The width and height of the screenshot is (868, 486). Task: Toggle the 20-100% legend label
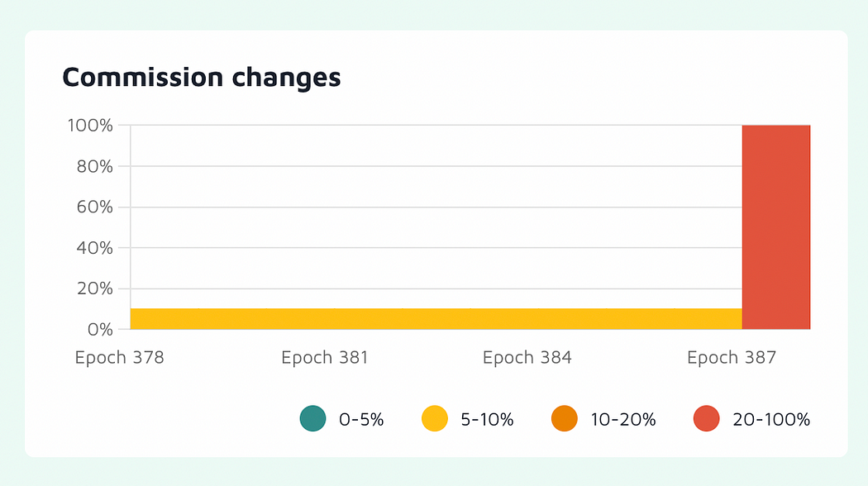pyautogui.click(x=771, y=420)
